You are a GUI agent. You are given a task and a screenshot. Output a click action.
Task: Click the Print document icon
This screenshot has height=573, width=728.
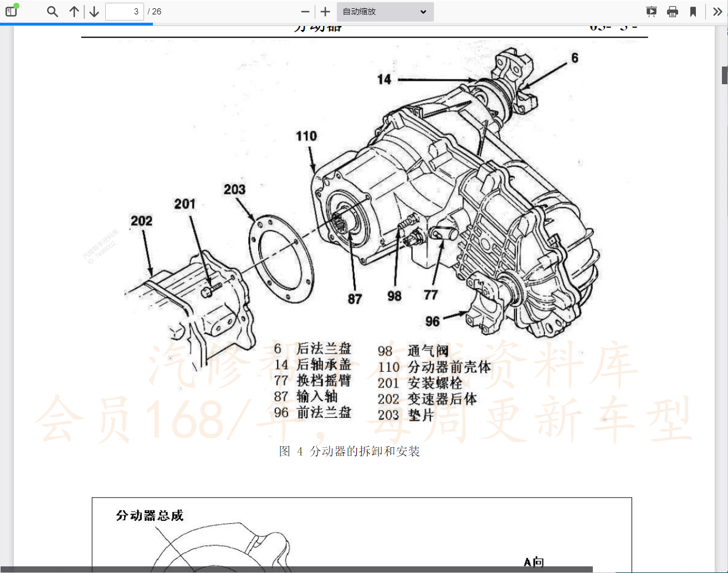[x=672, y=11]
